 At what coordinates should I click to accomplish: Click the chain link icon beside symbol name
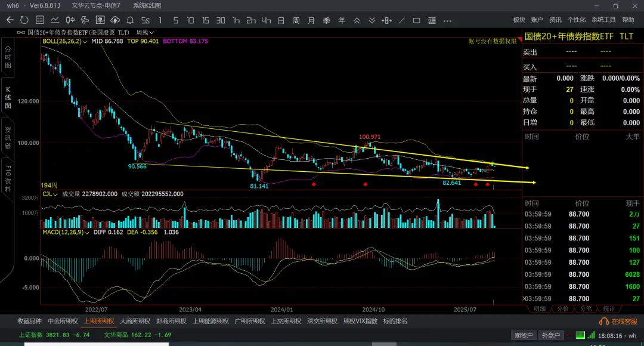tap(20, 32)
